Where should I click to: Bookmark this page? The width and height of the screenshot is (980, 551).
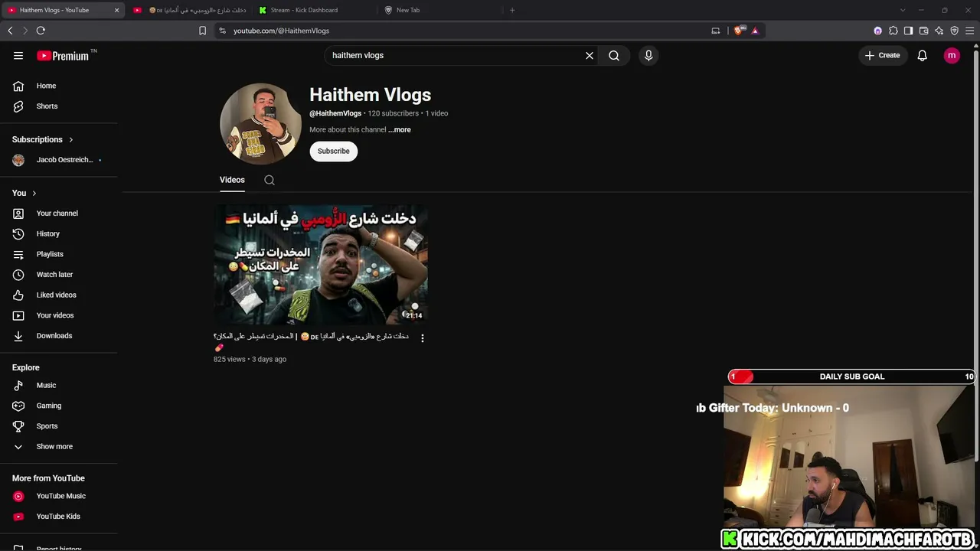click(x=202, y=31)
